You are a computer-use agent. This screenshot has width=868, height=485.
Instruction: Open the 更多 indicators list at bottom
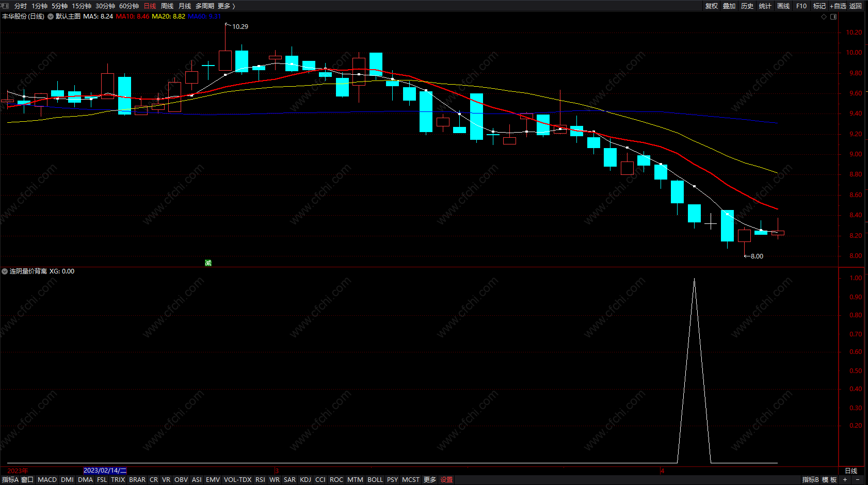(x=430, y=479)
